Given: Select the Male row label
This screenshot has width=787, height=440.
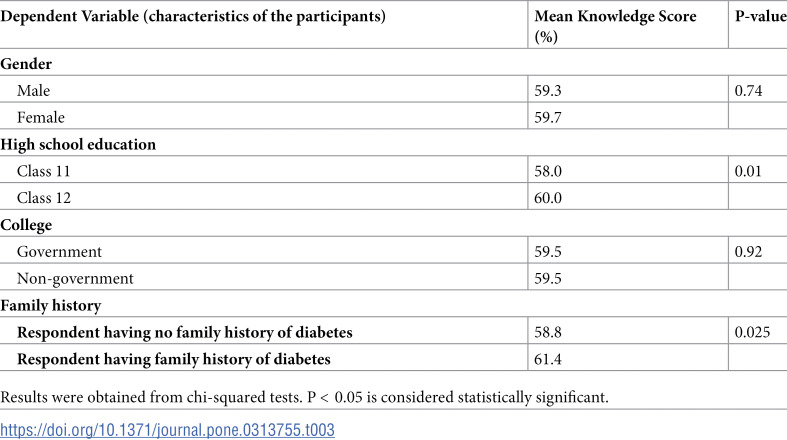Looking at the screenshot, I should (x=33, y=91).
